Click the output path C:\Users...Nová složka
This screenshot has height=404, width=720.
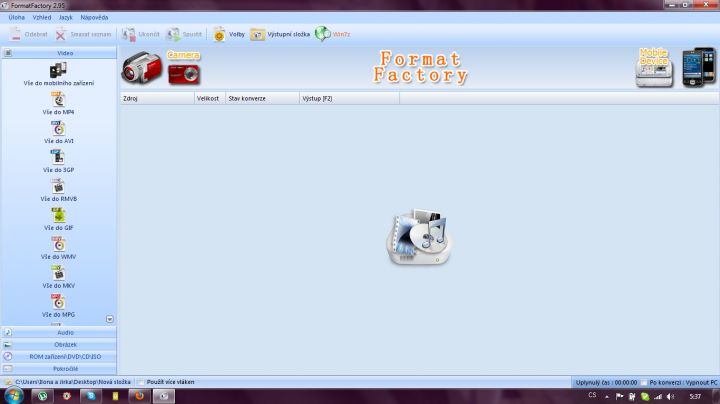73,382
